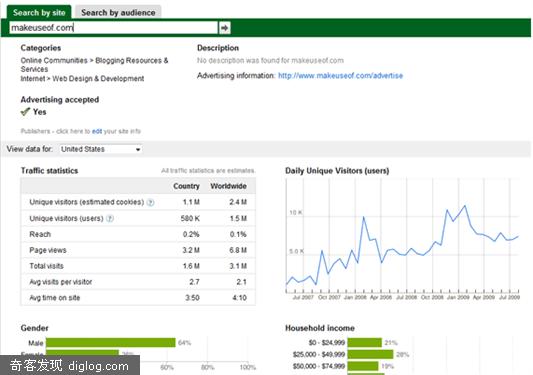Click the 64% Male percentage label

point(185,343)
